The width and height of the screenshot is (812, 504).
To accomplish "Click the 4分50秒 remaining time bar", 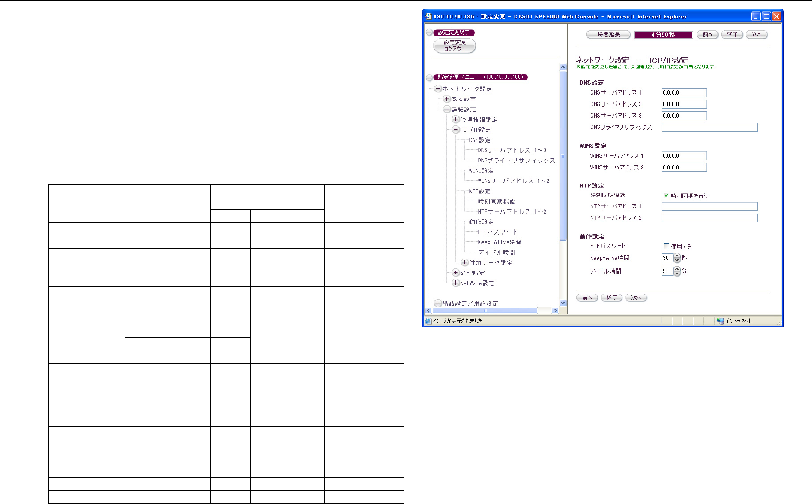I will pos(664,35).
